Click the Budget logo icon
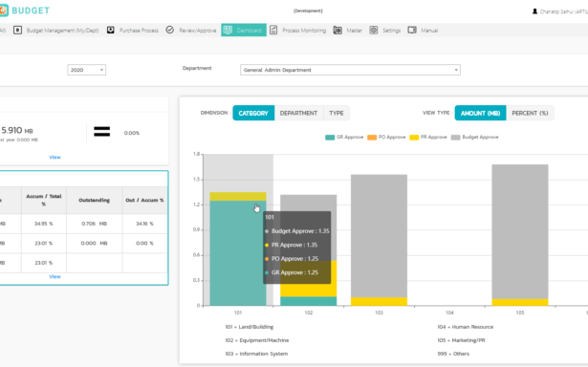This screenshot has height=367, width=588. click(x=4, y=11)
